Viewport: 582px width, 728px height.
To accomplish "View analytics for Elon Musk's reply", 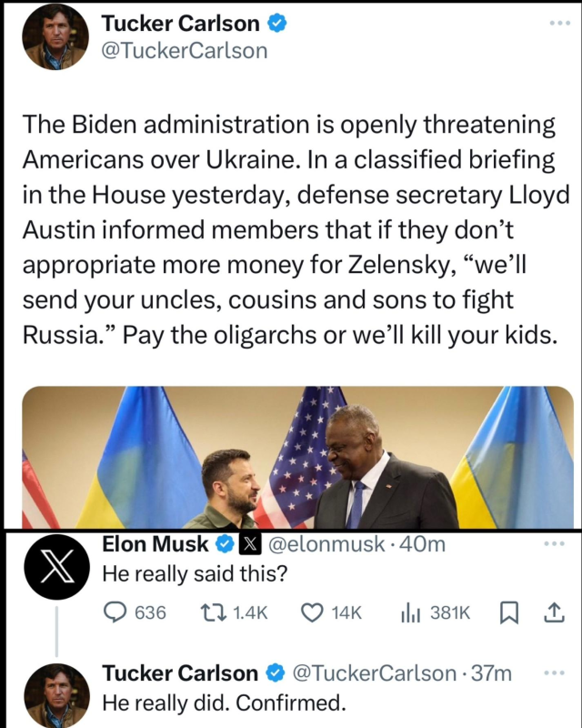I will pyautogui.click(x=411, y=613).
